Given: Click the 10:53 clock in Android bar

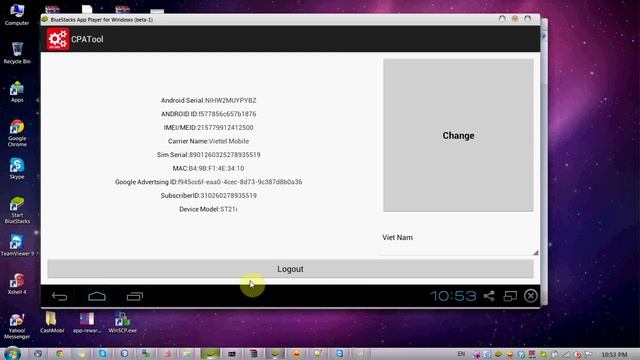Looking at the screenshot, I should (453, 296).
